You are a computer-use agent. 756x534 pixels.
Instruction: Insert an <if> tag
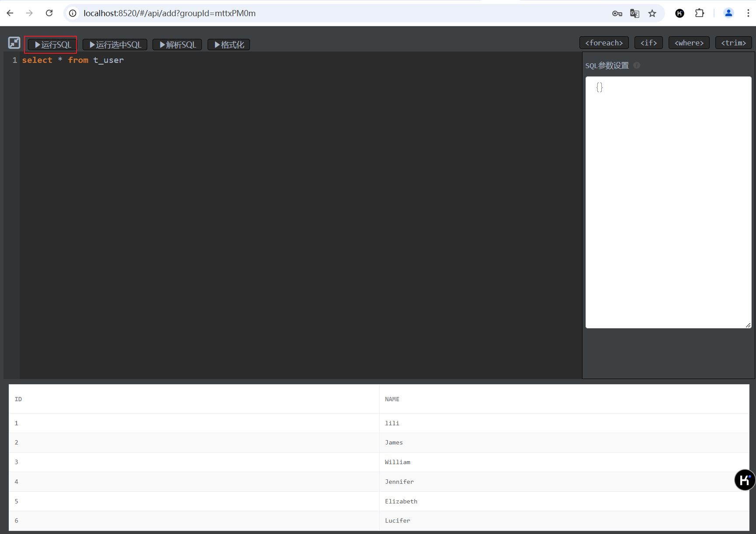[x=648, y=43]
